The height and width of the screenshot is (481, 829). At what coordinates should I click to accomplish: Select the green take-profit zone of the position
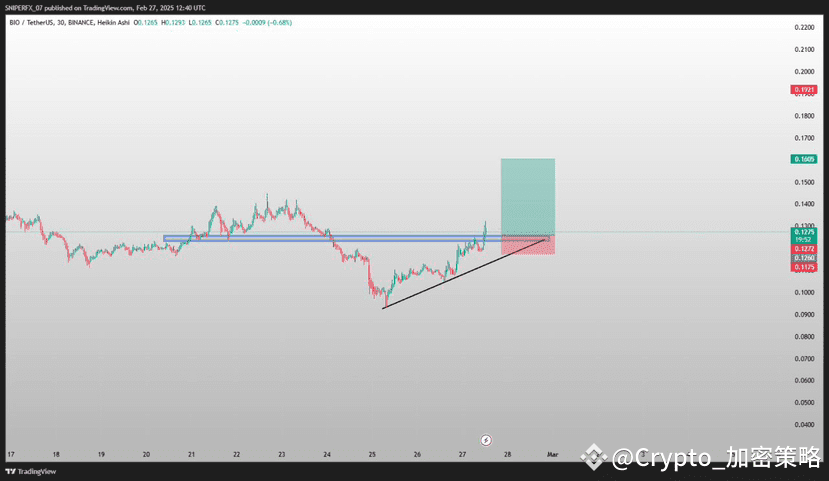coord(528,197)
